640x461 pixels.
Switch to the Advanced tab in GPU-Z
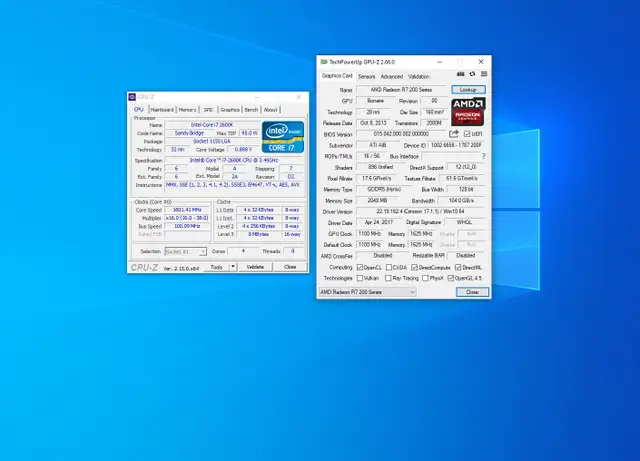(391, 76)
